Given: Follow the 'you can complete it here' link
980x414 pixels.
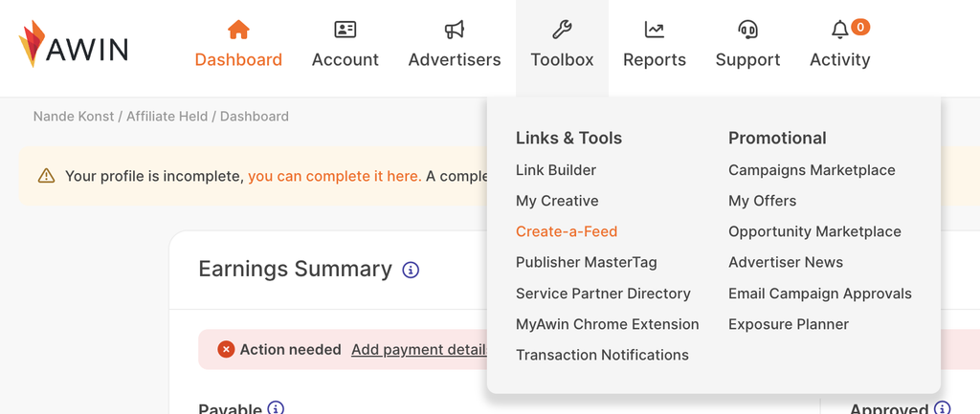Looking at the screenshot, I should [x=334, y=176].
